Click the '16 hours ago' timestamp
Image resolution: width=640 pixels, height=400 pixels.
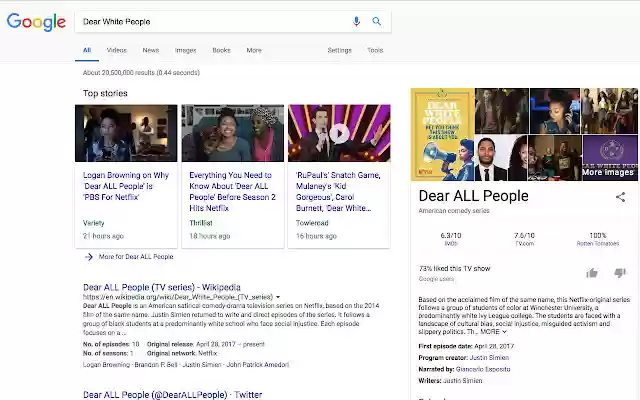(316, 236)
